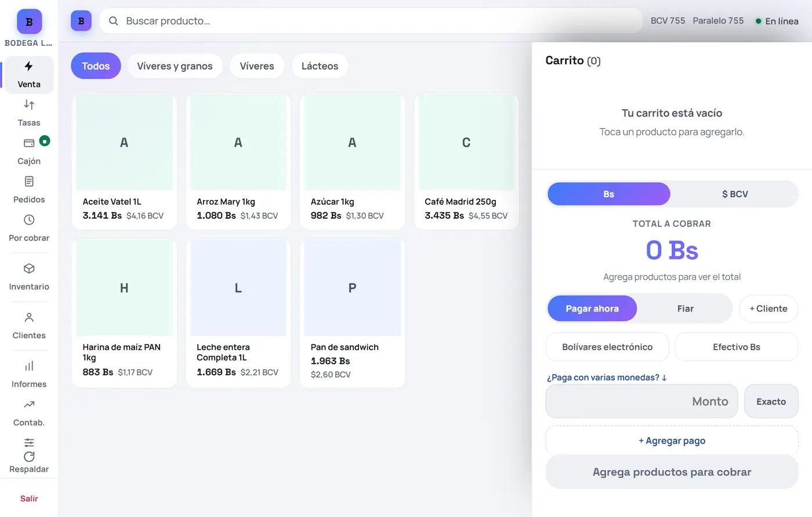812x517 pixels.
Task: Filter products by Víveres tab
Action: point(257,66)
